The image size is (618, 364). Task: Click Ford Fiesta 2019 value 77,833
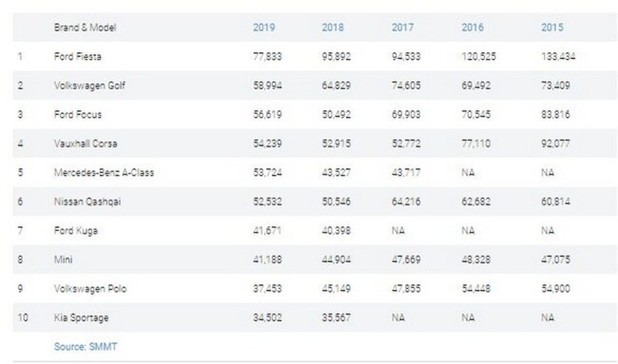pyautogui.click(x=267, y=57)
